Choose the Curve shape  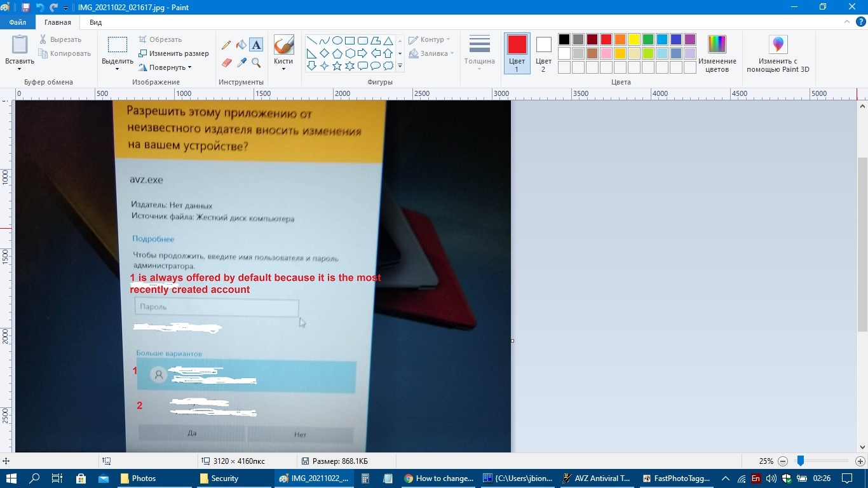[325, 41]
